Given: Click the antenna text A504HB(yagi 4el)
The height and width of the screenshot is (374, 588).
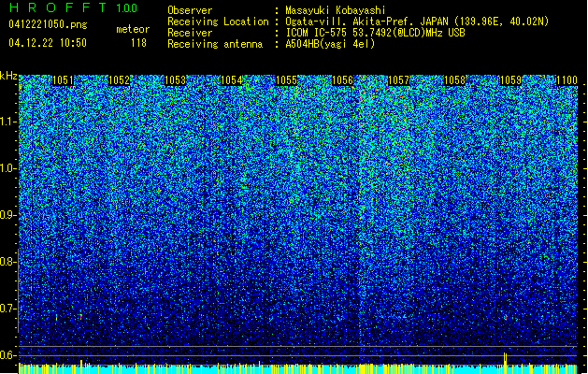Looking at the screenshot, I should click(x=330, y=44).
